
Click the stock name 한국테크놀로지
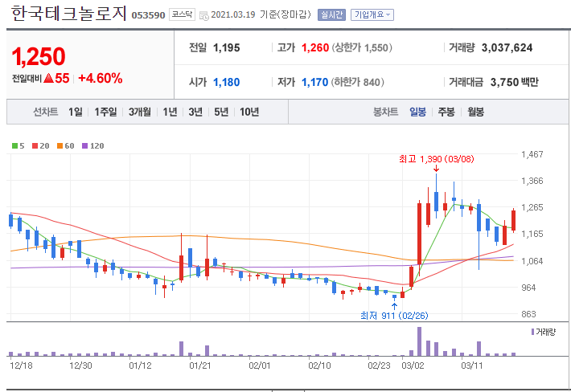tap(69, 14)
